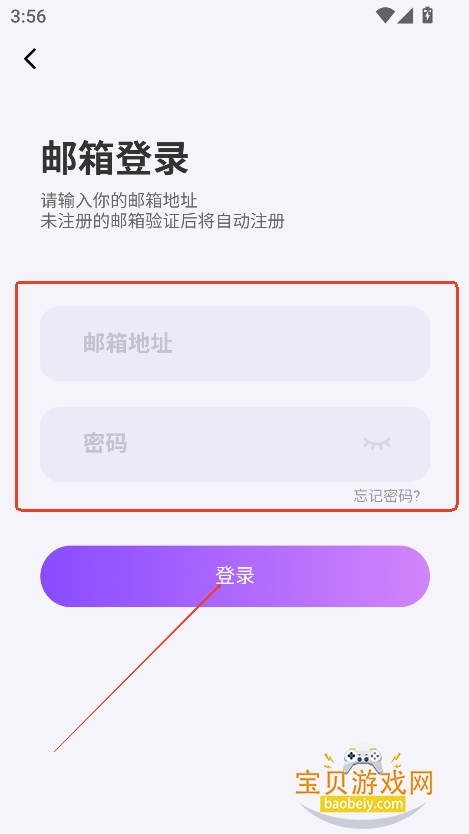This screenshot has width=469, height=834.
Task: Tap the 3:56 clock in status bar
Action: [x=28, y=16]
